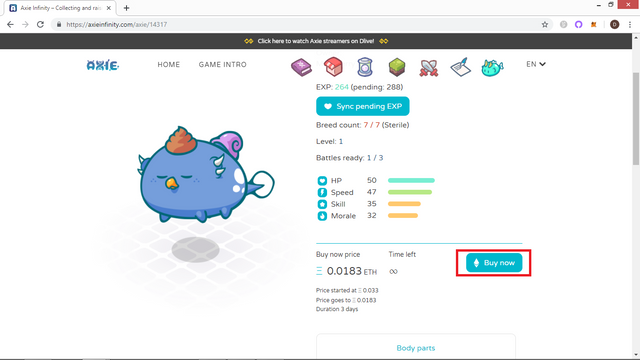Open the green land block icon
Screen dimensions: 640x360
point(397,67)
